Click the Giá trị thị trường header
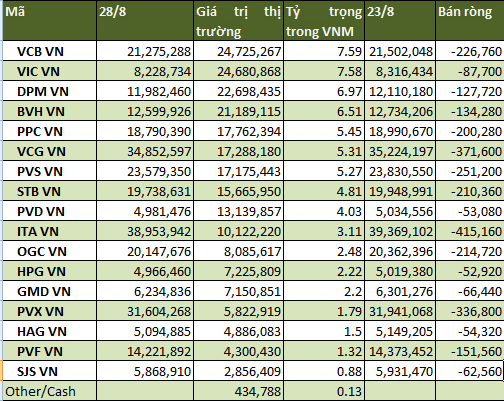 (x=238, y=20)
